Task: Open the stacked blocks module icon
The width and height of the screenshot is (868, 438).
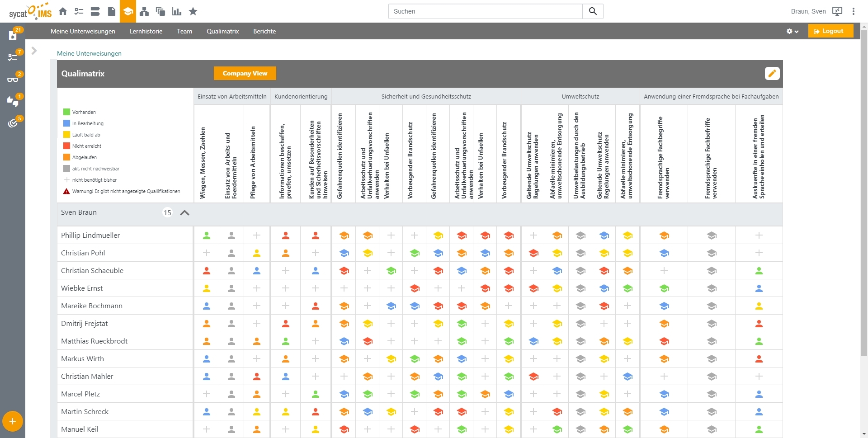Action: point(95,11)
